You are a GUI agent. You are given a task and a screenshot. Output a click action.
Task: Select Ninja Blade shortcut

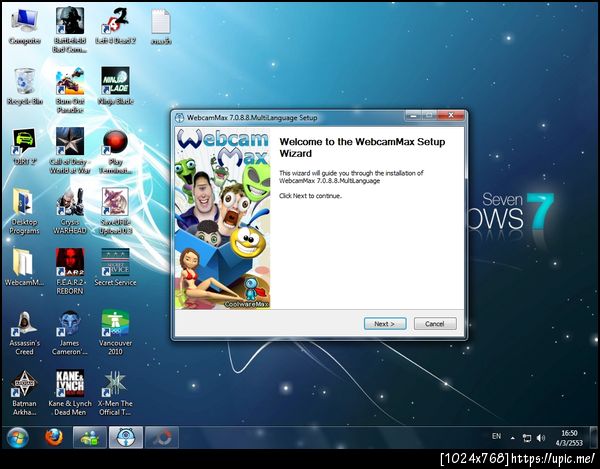pyautogui.click(x=115, y=86)
